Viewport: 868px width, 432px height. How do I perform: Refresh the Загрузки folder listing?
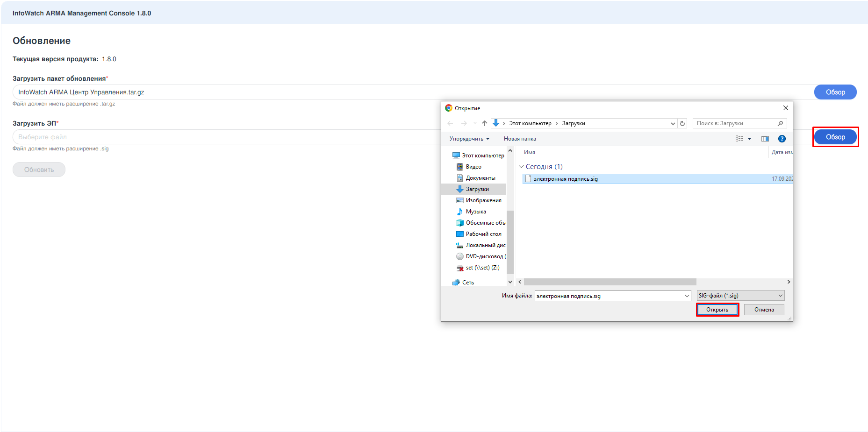click(682, 123)
